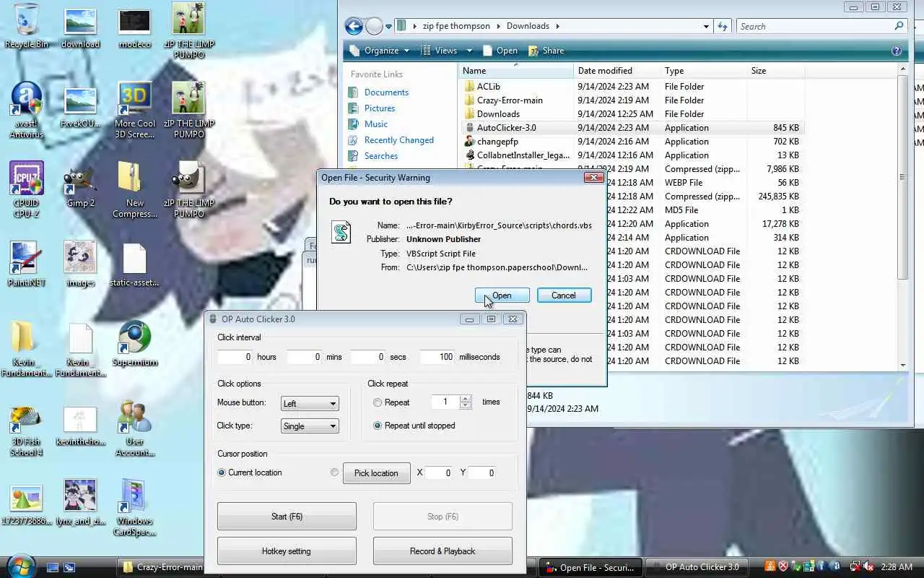Image resolution: width=924 pixels, height=578 pixels.
Task: Click the Explorer Search box
Action: coord(821,27)
